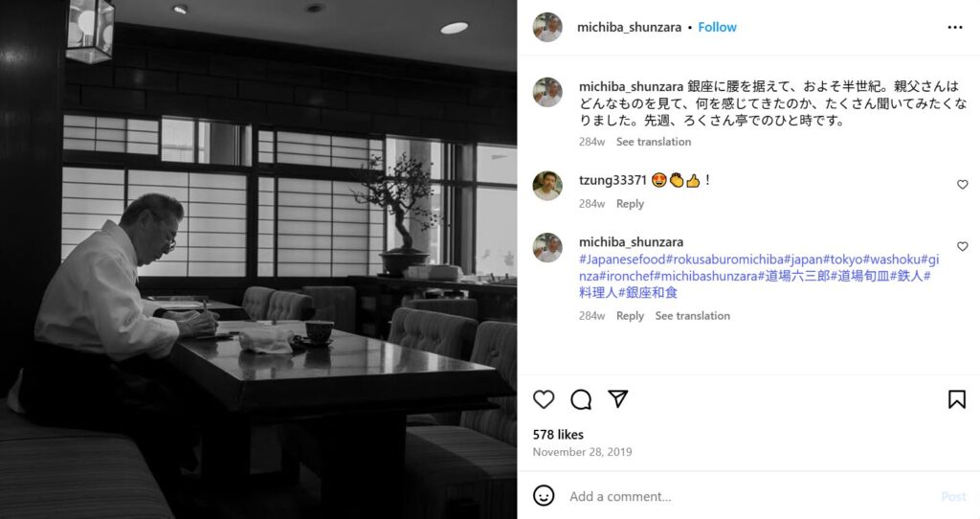
Task: Open the #rokusaburomichiba hashtag
Action: click(x=725, y=259)
